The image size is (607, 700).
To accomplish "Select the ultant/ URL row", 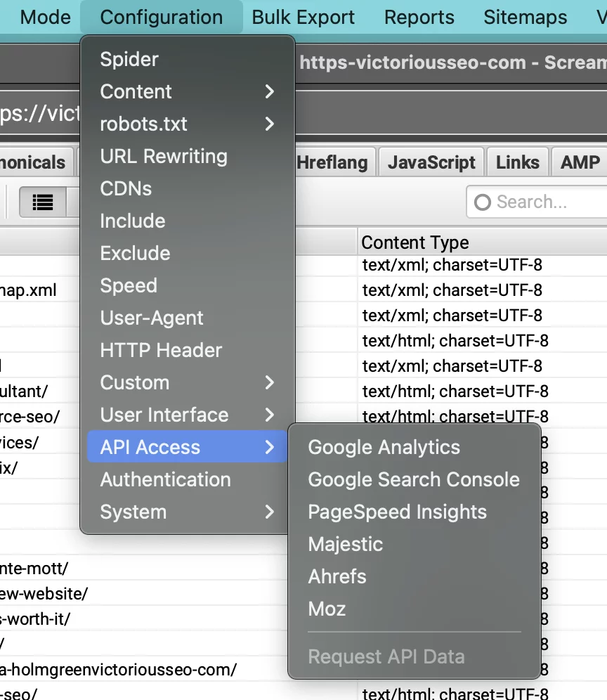I will point(24,391).
